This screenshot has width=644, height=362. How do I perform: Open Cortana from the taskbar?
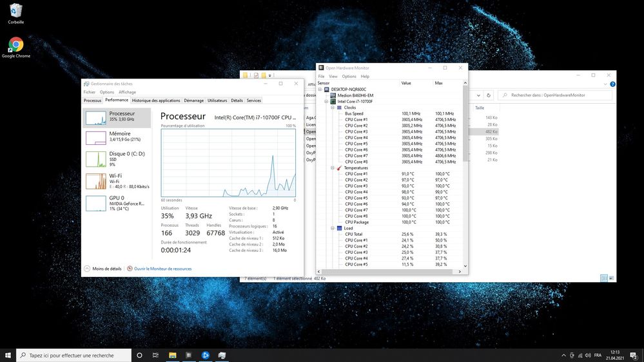coord(139,355)
